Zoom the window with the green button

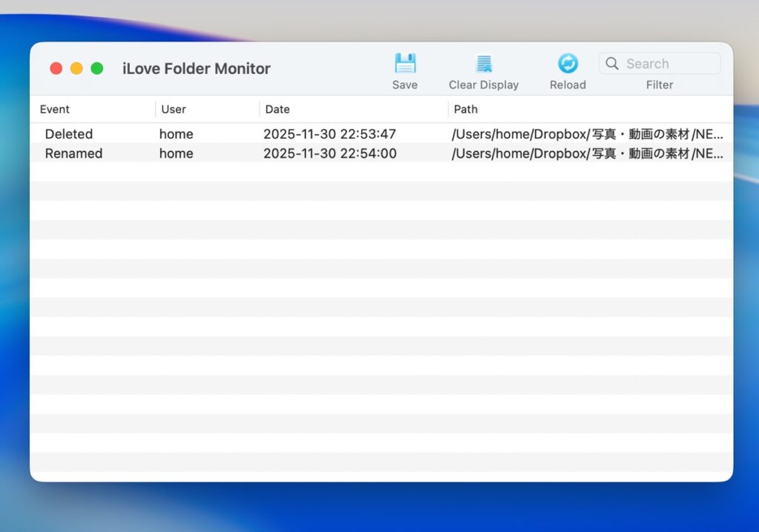(97, 68)
